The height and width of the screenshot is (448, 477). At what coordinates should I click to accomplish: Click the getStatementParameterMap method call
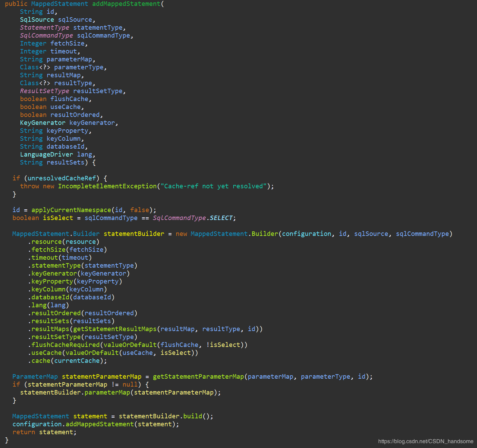[x=198, y=377]
